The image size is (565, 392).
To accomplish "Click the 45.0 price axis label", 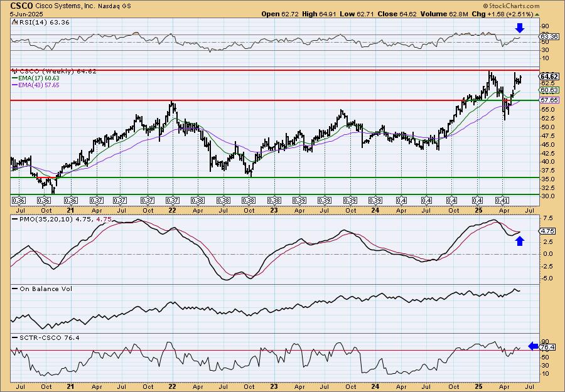I will [547, 145].
